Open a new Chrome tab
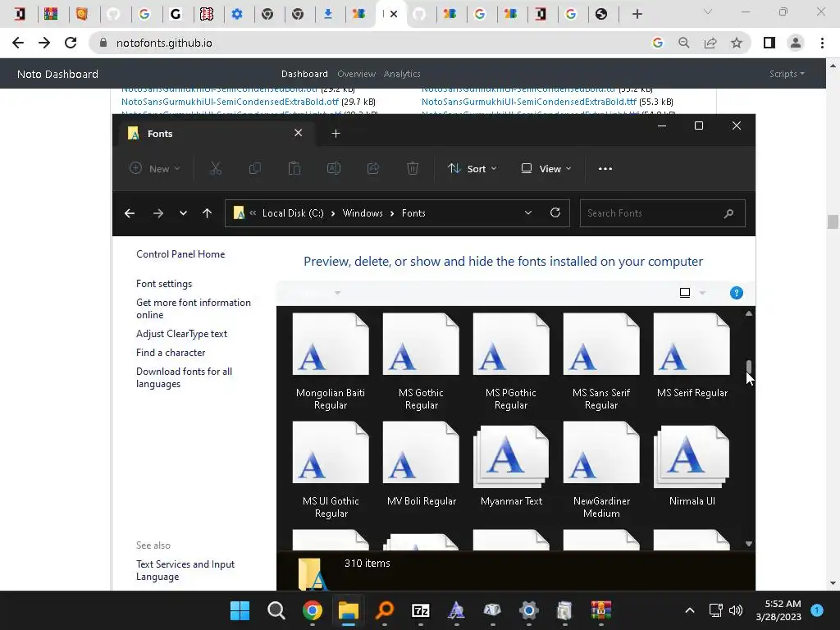This screenshot has width=840, height=630. (x=637, y=14)
